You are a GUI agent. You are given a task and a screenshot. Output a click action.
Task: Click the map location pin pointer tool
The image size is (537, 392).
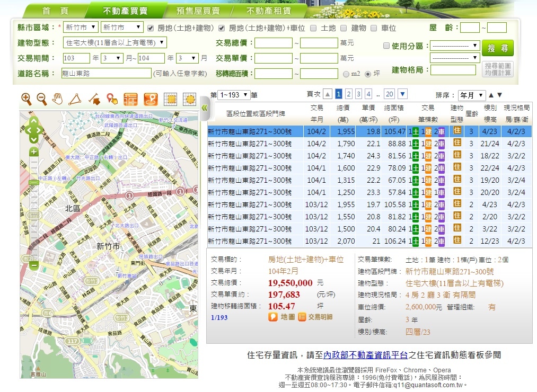112,99
